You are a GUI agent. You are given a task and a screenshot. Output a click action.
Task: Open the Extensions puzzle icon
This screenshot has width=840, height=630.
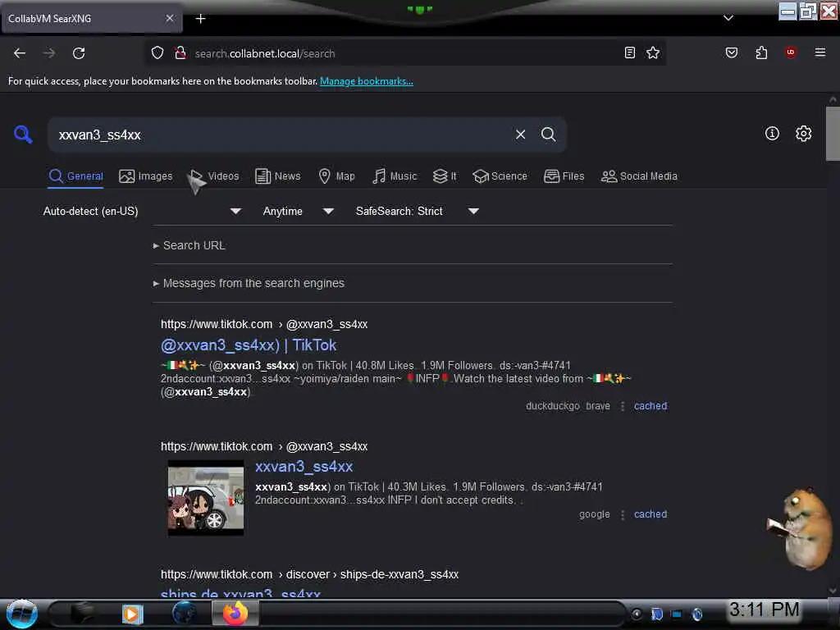[x=761, y=52]
